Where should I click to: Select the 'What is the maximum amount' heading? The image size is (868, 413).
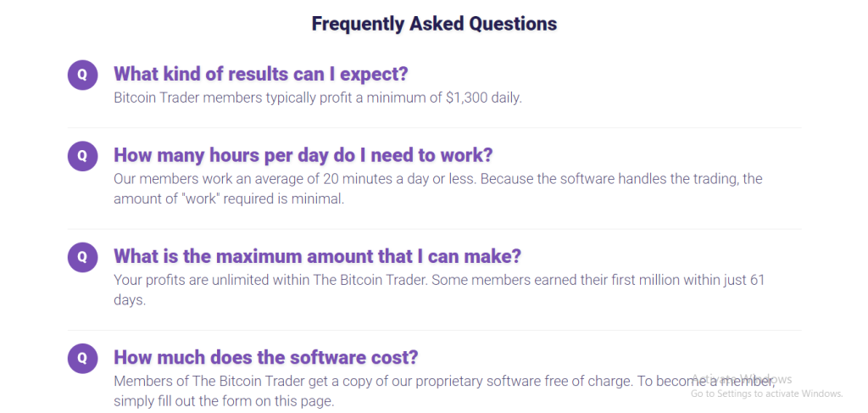[317, 256]
